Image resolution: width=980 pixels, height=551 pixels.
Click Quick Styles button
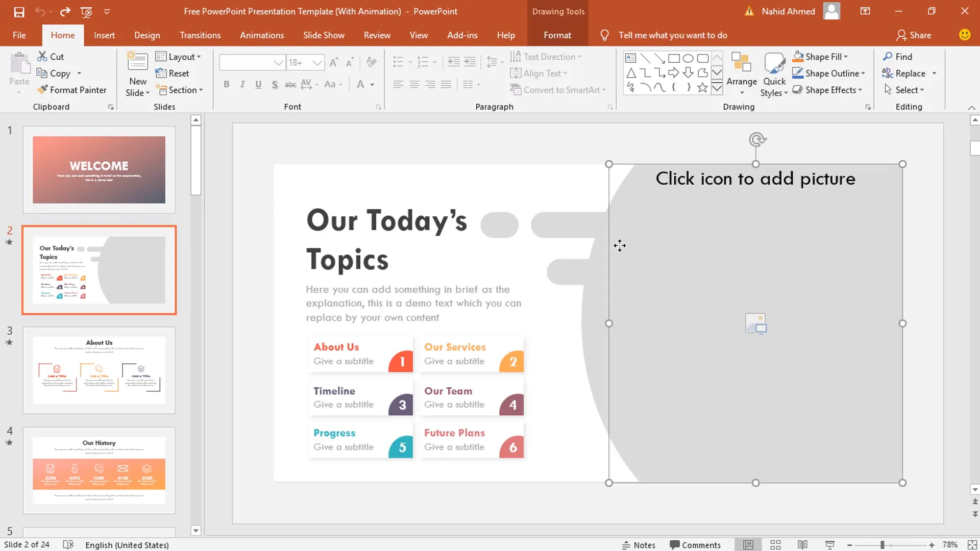click(x=774, y=74)
